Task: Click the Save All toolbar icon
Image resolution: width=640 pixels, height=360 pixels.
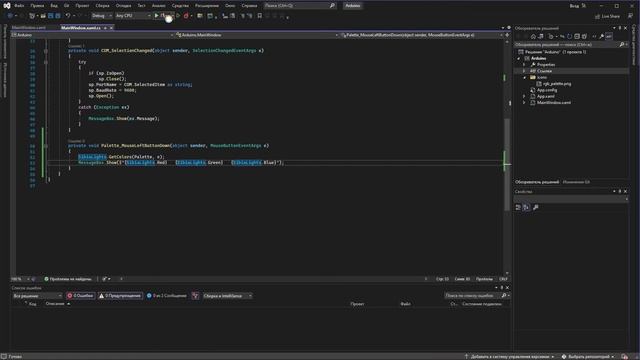Action: (x=58, y=16)
